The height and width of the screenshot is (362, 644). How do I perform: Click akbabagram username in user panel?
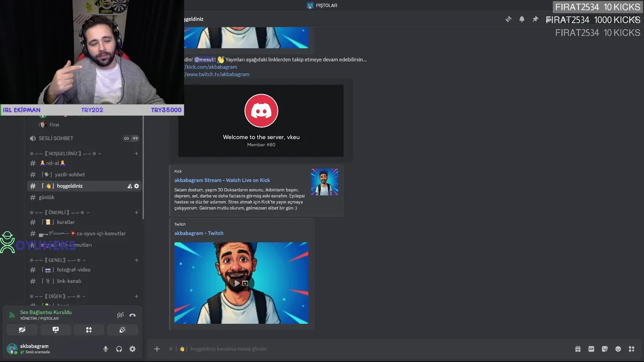click(34, 346)
